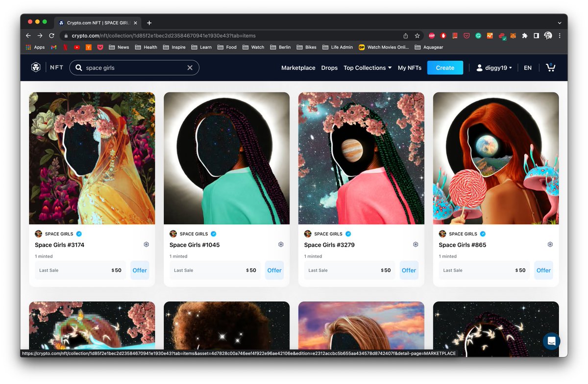Open the MetaMask fox extension
This screenshot has width=588, height=384.
pyautogui.click(x=513, y=36)
